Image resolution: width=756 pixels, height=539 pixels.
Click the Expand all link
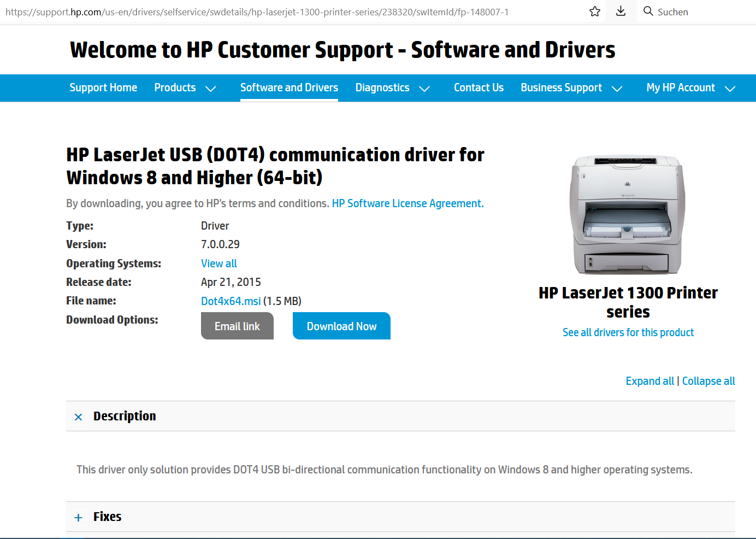point(650,381)
